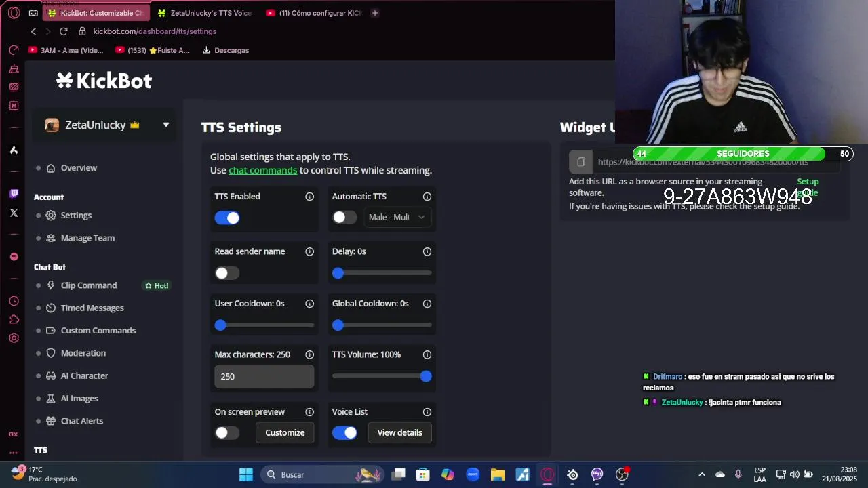Click the kickbot.com address bar URL
This screenshot has width=868, height=488.
tap(155, 31)
